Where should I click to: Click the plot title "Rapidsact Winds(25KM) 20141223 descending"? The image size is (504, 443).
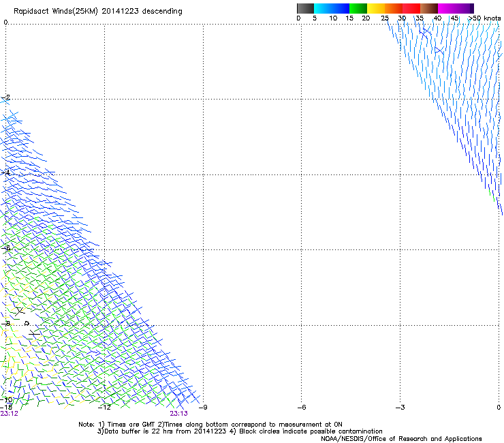(x=97, y=12)
